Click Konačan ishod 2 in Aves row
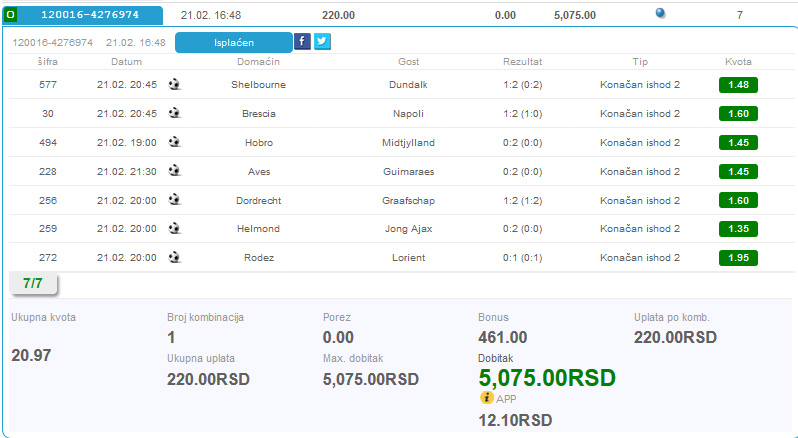 pyautogui.click(x=640, y=171)
